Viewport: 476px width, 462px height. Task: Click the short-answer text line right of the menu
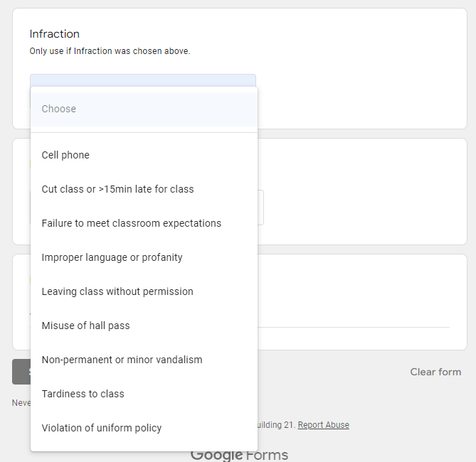353,327
